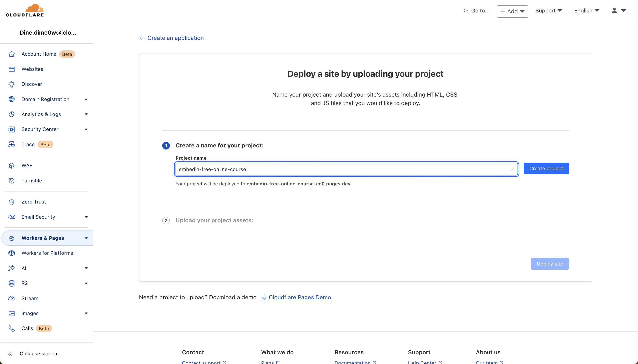Expand the Domain Registration submenu arrow
This screenshot has width=638, height=364.
[86, 99]
